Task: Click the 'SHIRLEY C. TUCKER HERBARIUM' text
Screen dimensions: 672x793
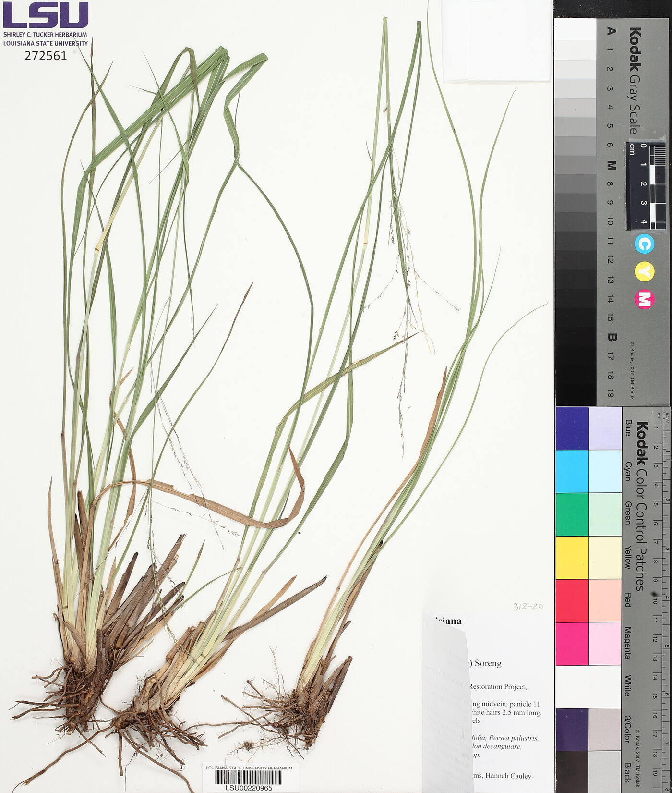Action: point(45,35)
